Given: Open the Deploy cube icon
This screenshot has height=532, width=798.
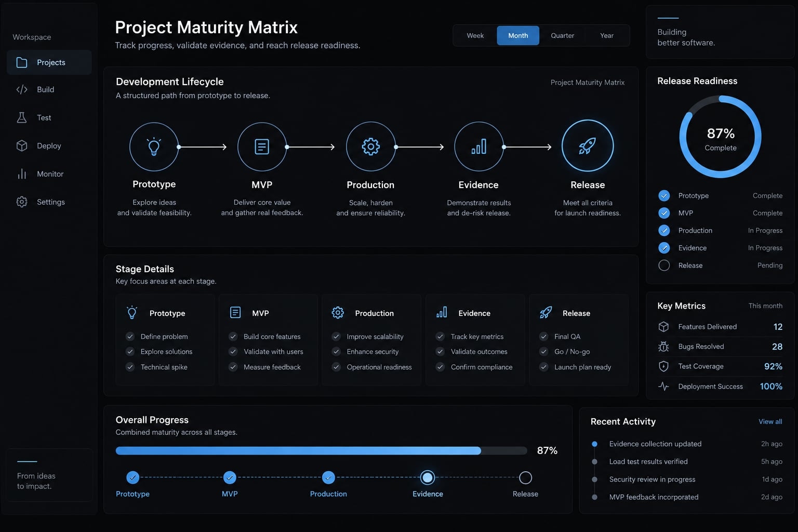Looking at the screenshot, I should pyautogui.click(x=22, y=146).
